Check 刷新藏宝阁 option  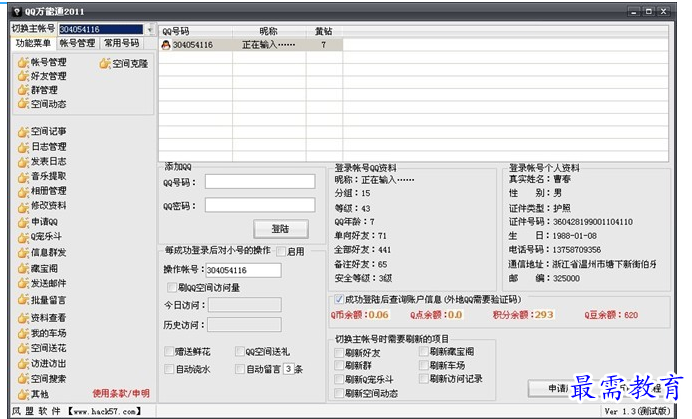pos(424,351)
